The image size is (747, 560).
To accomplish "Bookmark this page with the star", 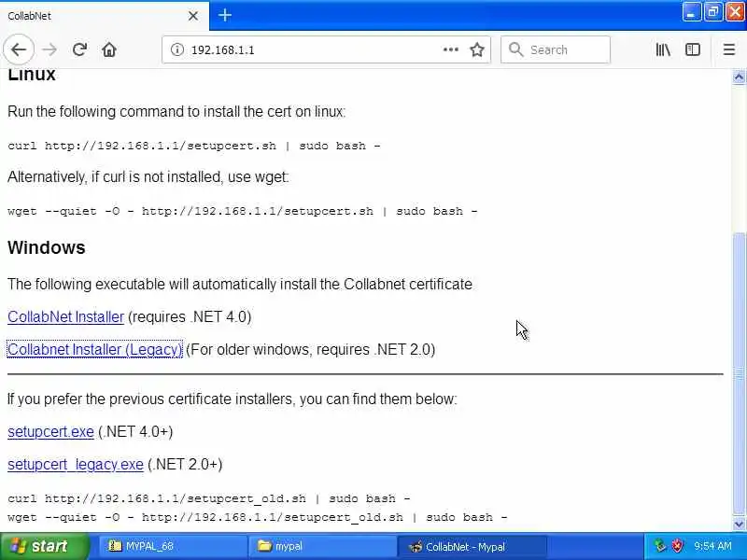I will (x=477, y=49).
